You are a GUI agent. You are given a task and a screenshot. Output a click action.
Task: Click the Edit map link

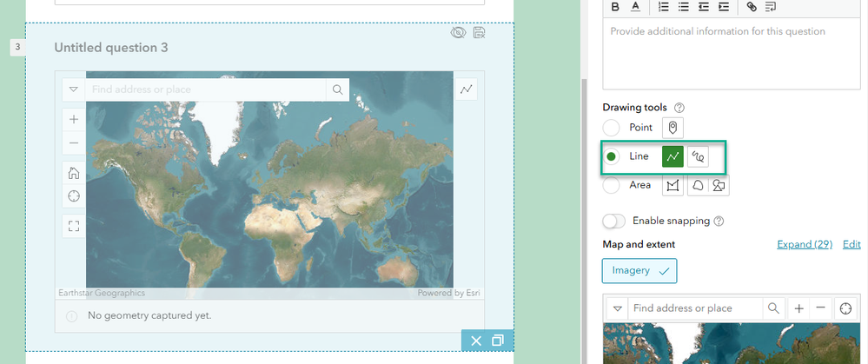pos(851,244)
